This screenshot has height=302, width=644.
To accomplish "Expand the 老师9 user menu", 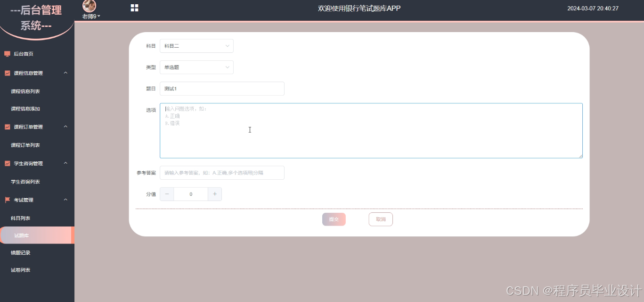I will [90, 16].
